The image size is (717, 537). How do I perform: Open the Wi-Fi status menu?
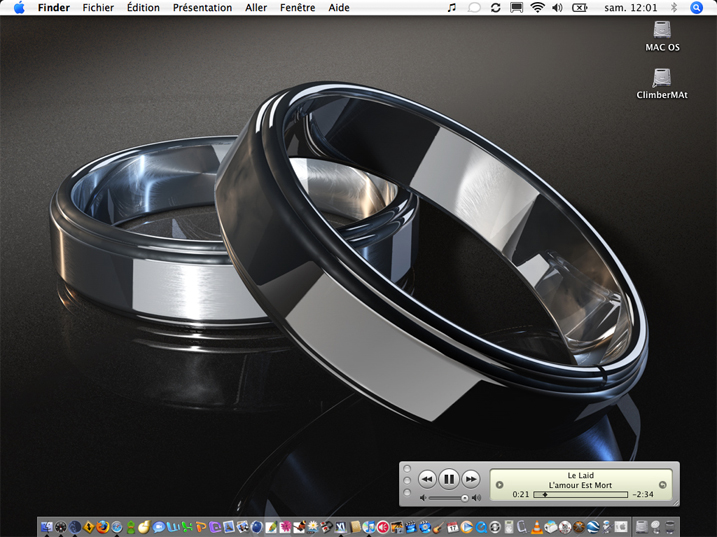click(537, 7)
